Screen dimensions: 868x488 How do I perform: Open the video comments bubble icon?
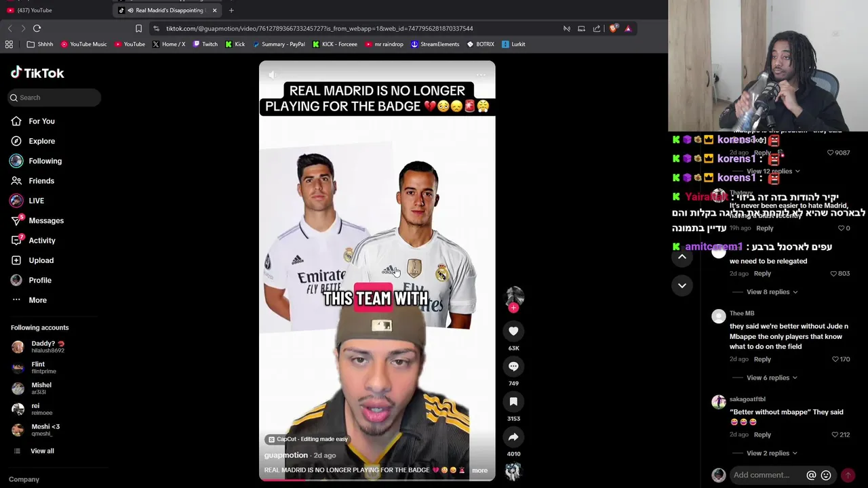[x=513, y=366]
